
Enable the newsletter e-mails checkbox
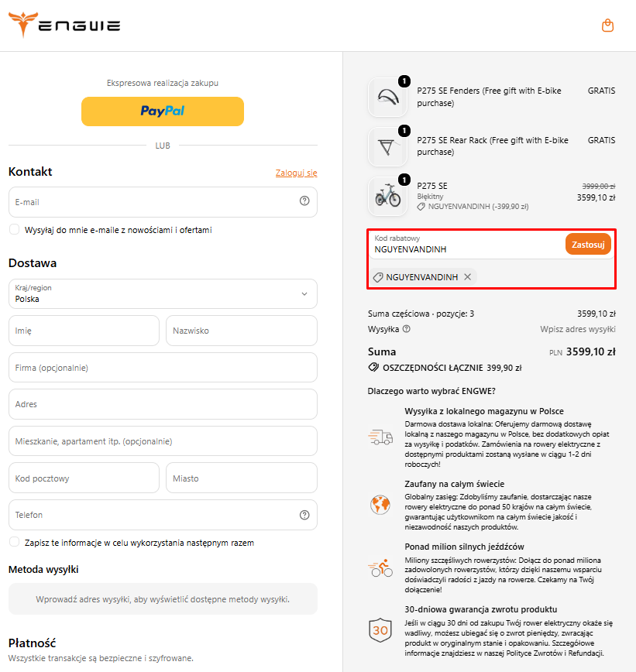click(x=14, y=229)
